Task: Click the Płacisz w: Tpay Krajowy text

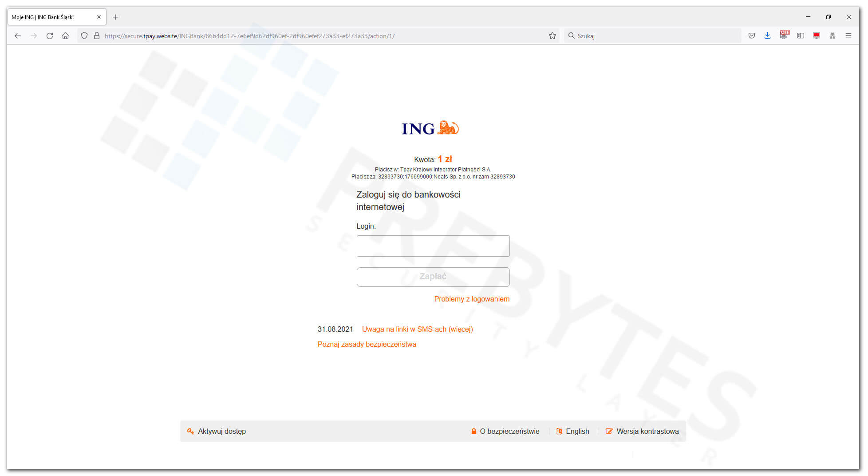Action: pos(433,170)
